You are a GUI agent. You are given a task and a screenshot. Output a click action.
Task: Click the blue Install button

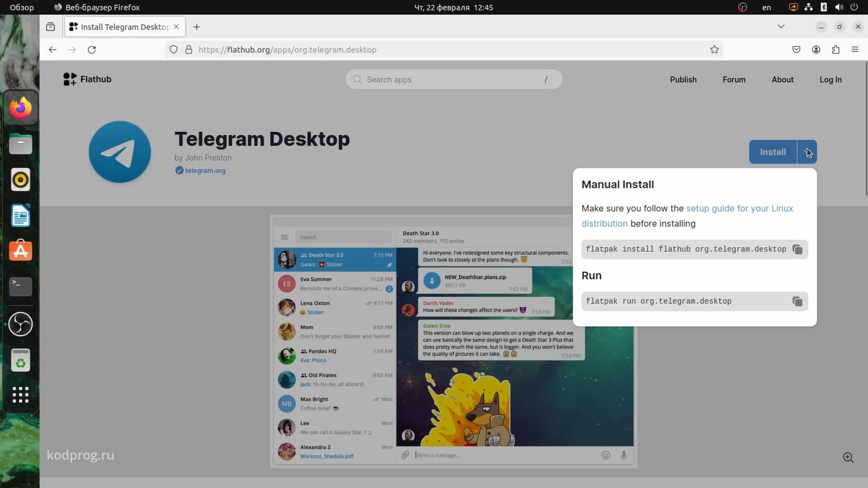[773, 152]
